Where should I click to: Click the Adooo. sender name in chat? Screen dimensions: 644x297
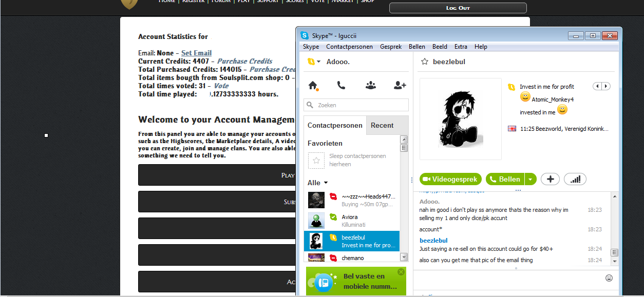coord(430,202)
